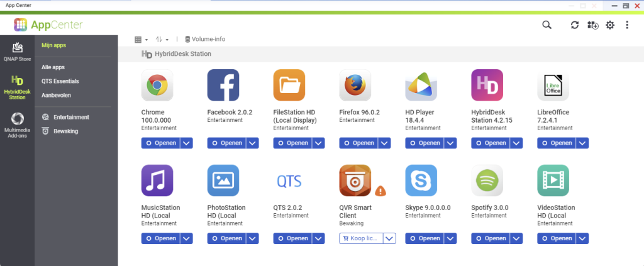Open HD Player with Openen button

[425, 143]
